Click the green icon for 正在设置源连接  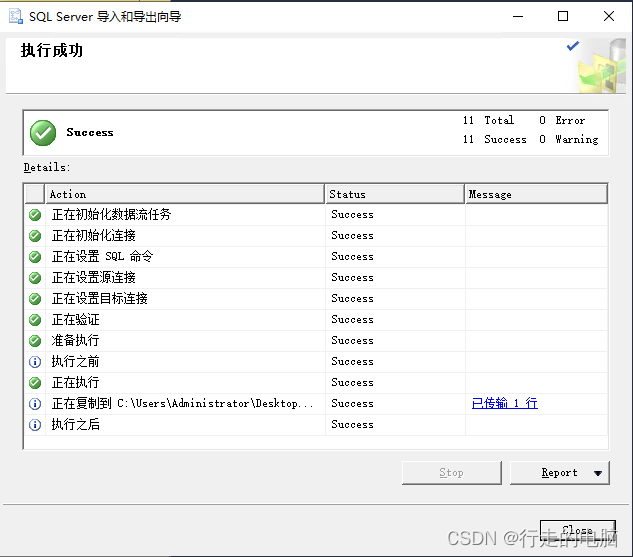pyautogui.click(x=35, y=278)
